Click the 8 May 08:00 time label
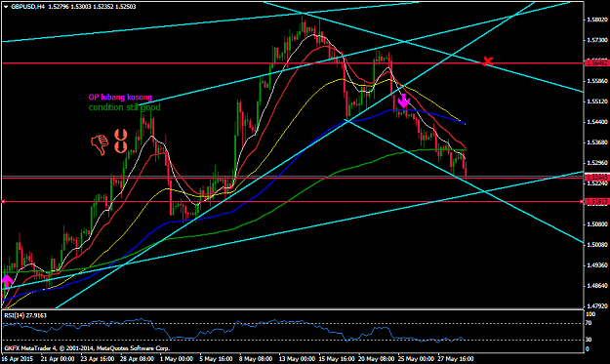The height and width of the screenshot is (364, 610). [x=256, y=358]
